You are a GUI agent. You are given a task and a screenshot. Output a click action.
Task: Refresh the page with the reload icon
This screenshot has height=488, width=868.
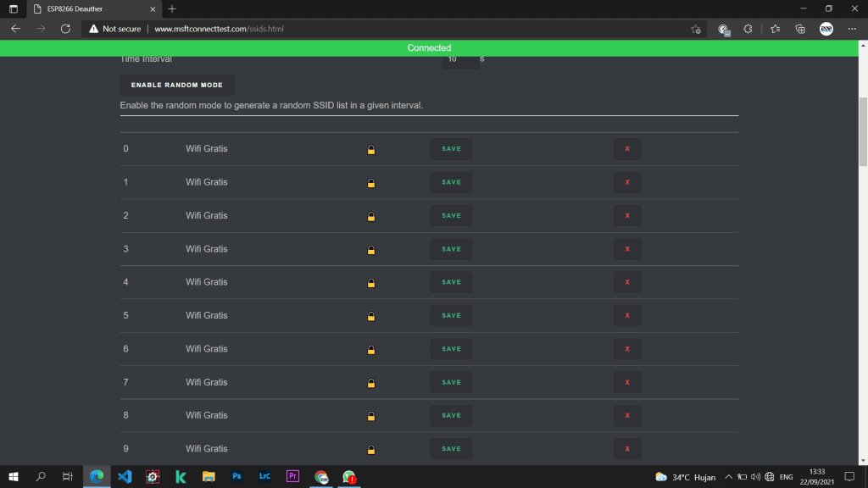[x=65, y=29]
